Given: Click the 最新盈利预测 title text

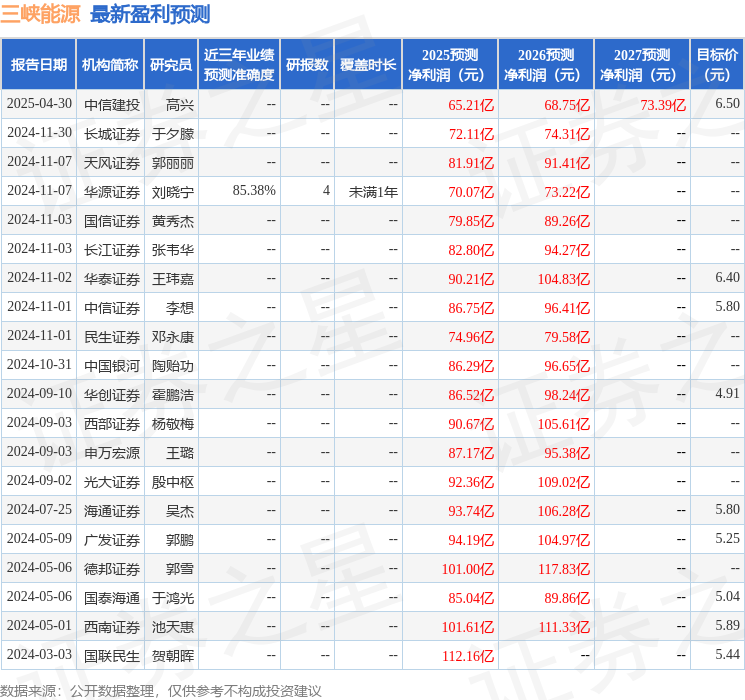Looking at the screenshot, I should click(150, 15).
